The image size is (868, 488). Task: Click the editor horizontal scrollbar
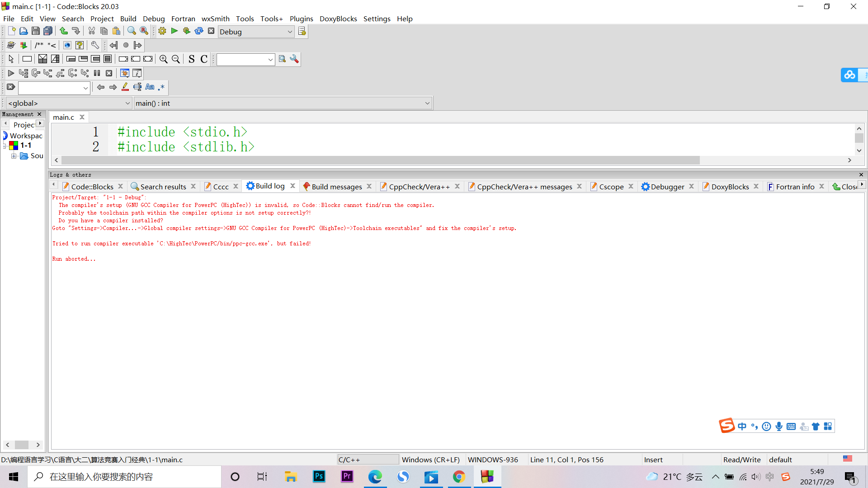tap(381, 160)
